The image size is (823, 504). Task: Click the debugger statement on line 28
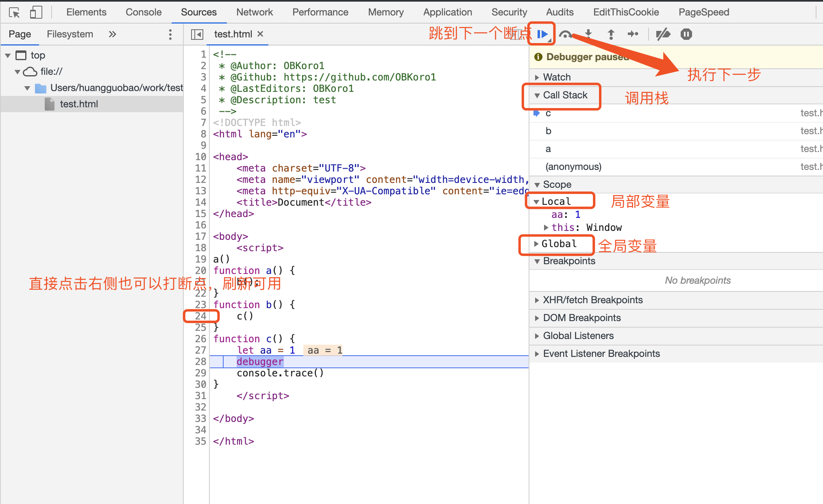pos(260,361)
